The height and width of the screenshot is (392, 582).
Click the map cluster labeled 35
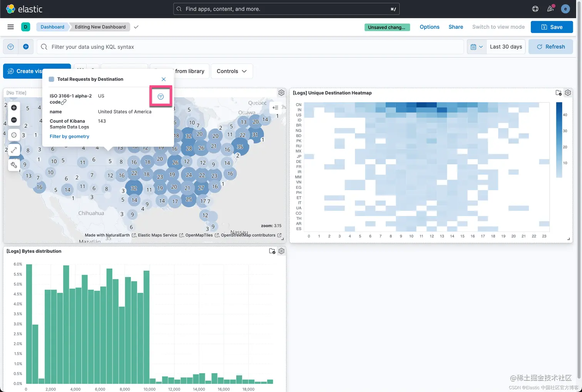click(x=240, y=147)
